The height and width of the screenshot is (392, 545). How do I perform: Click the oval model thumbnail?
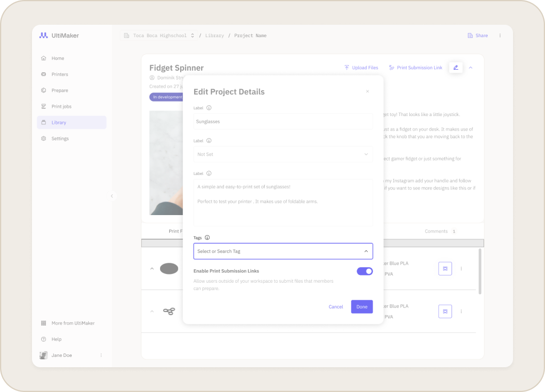click(x=169, y=269)
